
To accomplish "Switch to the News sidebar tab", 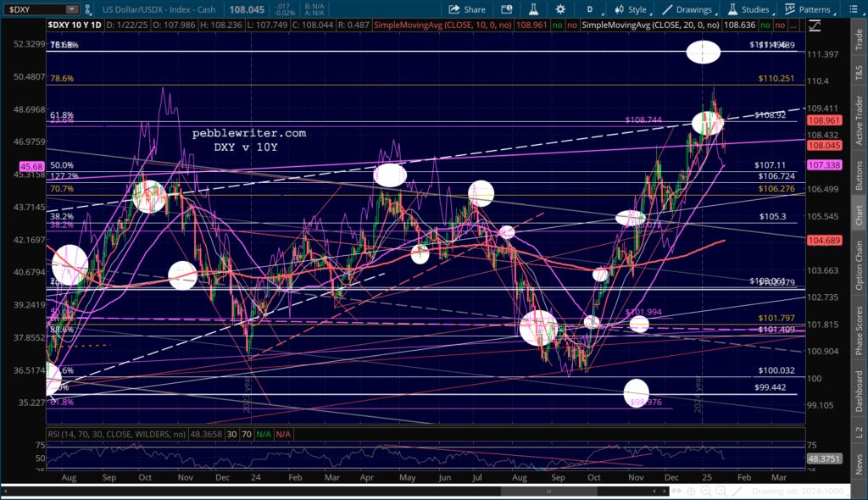I will tap(859, 463).
